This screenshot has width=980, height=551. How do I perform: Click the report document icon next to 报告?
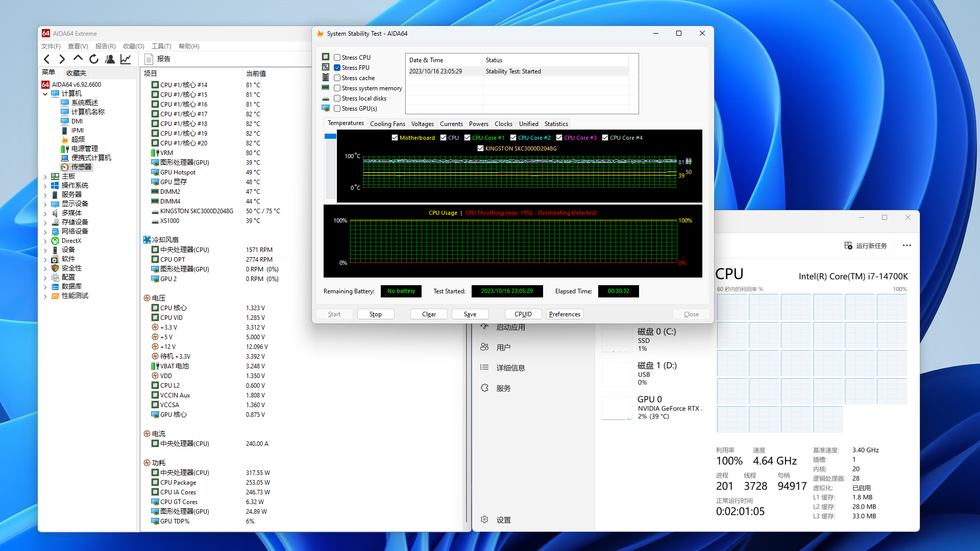pyautogui.click(x=149, y=59)
